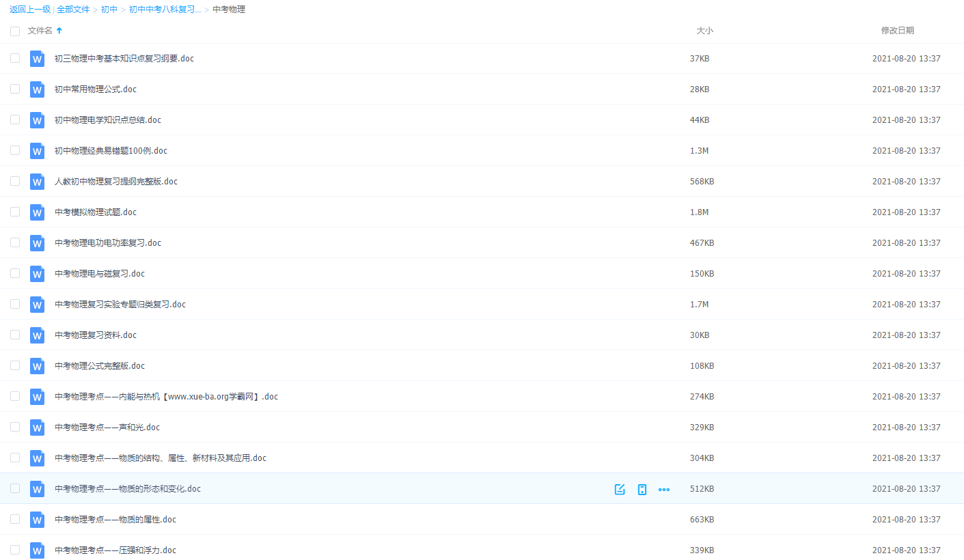964x560 pixels.
Task: Click 返回上一级 to go back
Action: coord(30,10)
